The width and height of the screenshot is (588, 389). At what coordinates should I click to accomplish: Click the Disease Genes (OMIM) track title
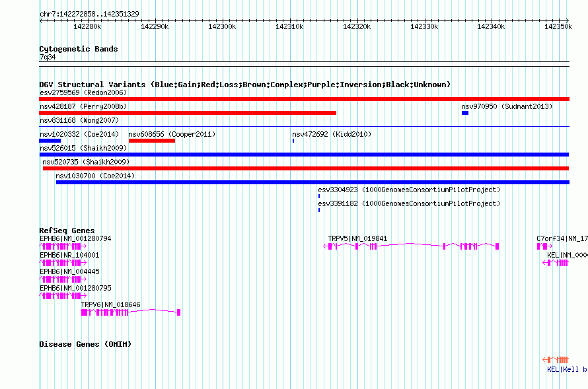coord(85,344)
